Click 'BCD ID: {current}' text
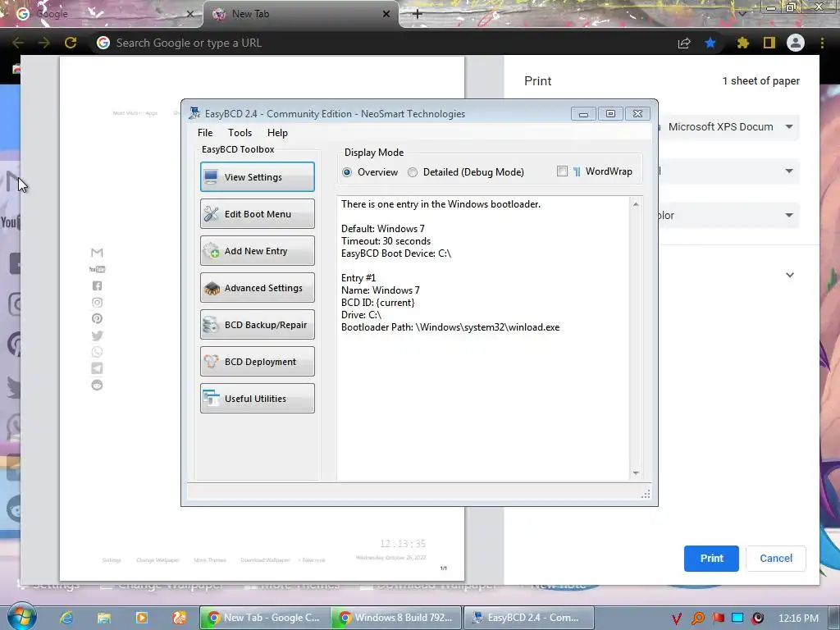The image size is (840, 630). [x=377, y=303]
